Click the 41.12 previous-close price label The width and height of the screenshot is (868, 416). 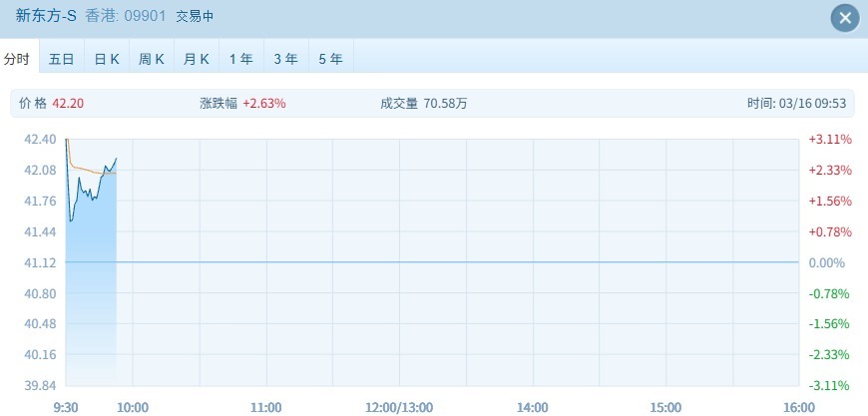click(x=40, y=262)
